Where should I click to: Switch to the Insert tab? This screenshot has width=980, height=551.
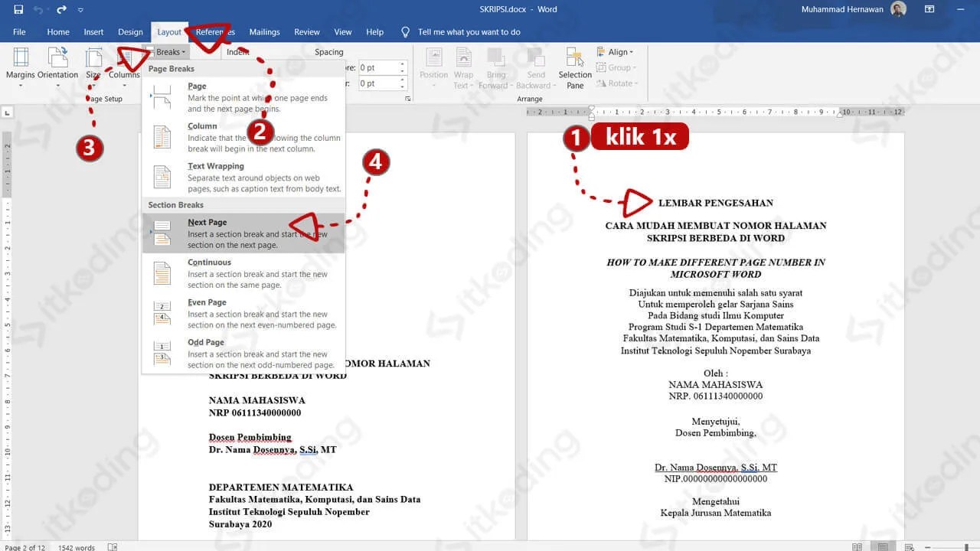(x=93, y=32)
